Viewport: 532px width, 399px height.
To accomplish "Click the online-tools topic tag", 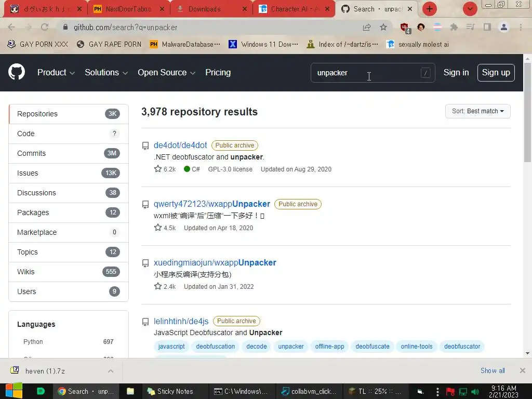I will pos(417,347).
